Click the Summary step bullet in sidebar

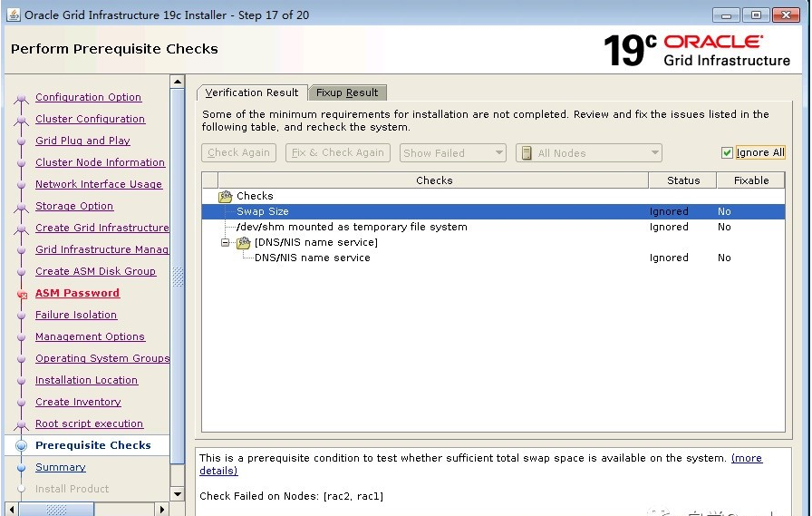pos(22,468)
